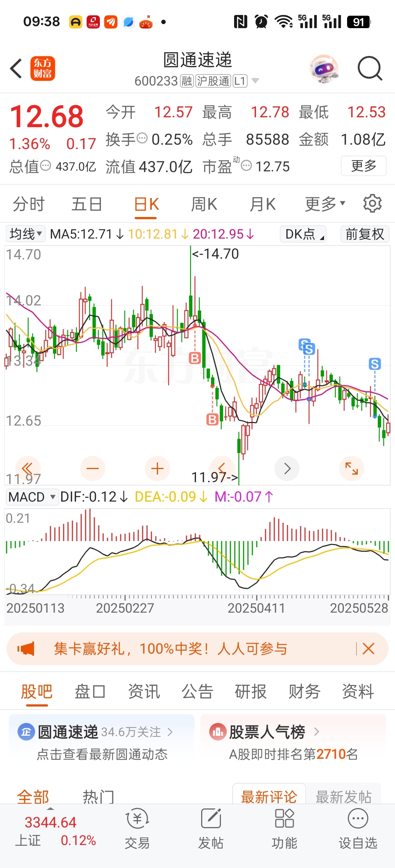Open the 盘口 tab
Viewport: 395px width, 868px height.
point(90,691)
